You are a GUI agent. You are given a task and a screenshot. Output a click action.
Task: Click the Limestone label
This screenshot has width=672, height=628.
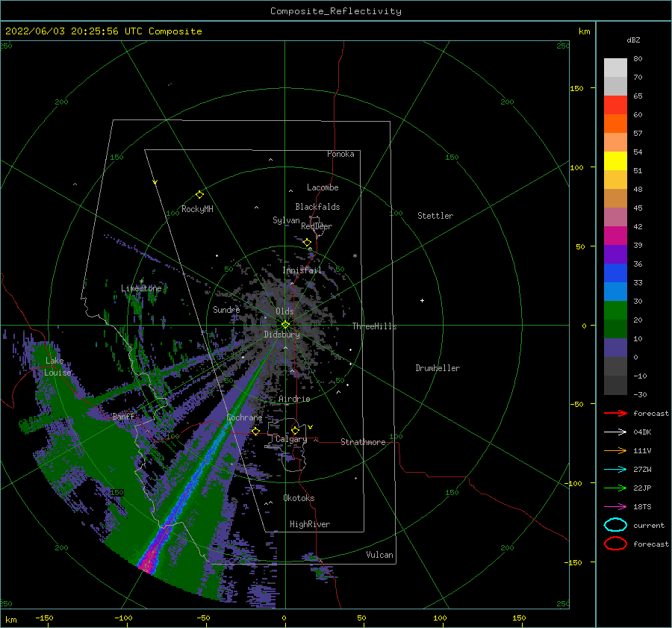pos(141,288)
